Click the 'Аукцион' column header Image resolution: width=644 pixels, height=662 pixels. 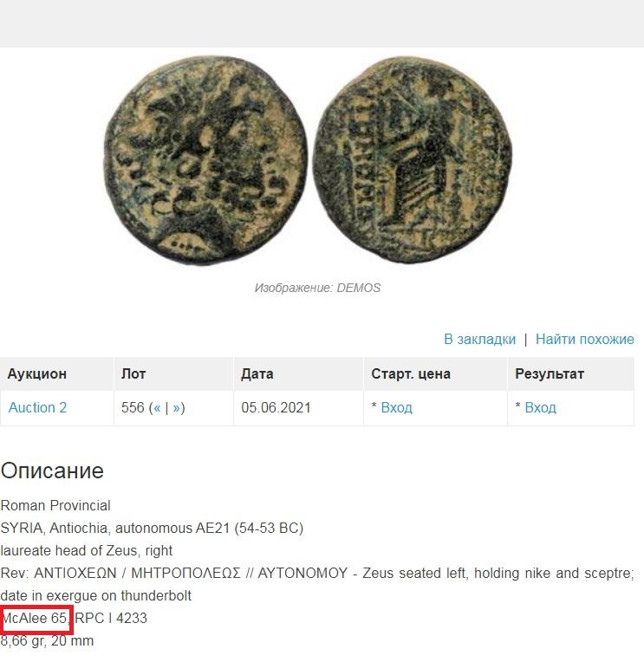(x=37, y=373)
